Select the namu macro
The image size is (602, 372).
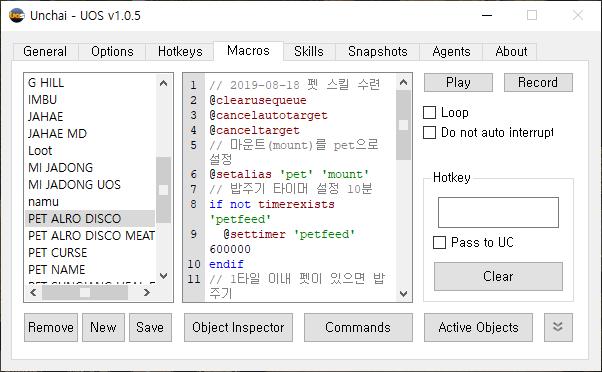[91, 202]
